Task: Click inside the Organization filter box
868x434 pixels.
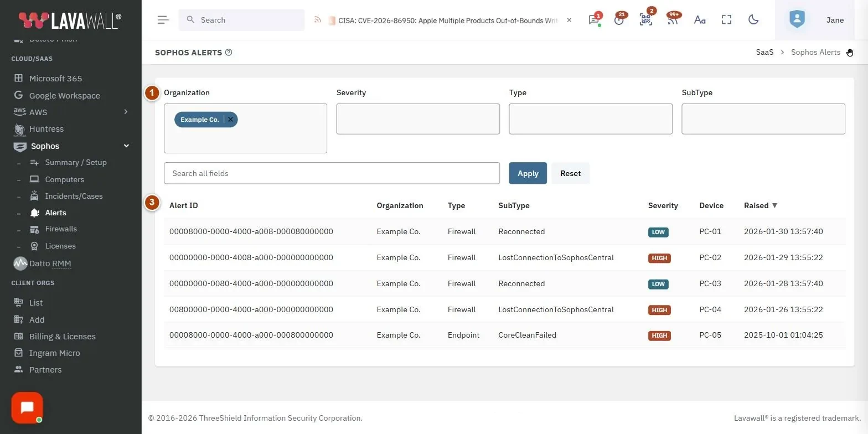Action: [x=245, y=128]
